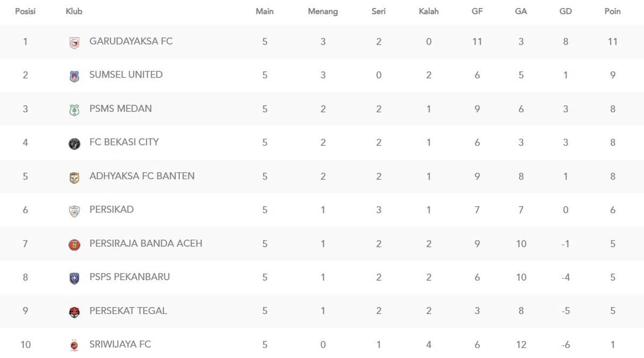Click the Sumsel United club crest

(x=75, y=76)
